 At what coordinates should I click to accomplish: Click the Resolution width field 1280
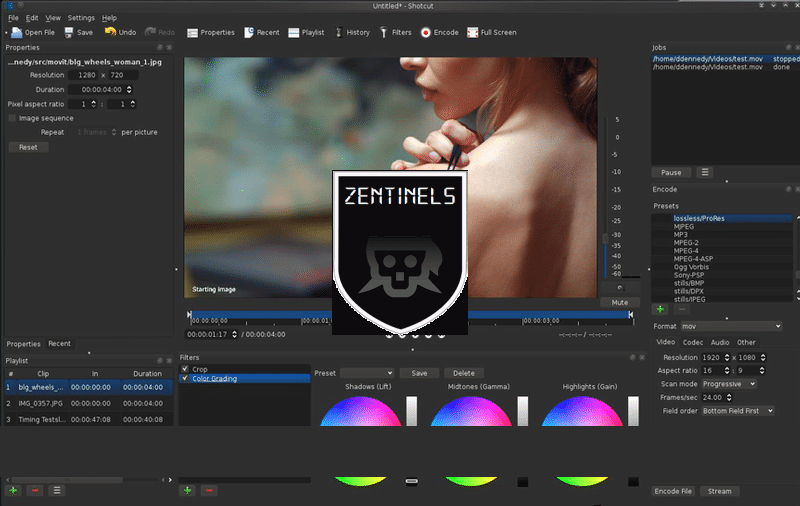click(84, 75)
